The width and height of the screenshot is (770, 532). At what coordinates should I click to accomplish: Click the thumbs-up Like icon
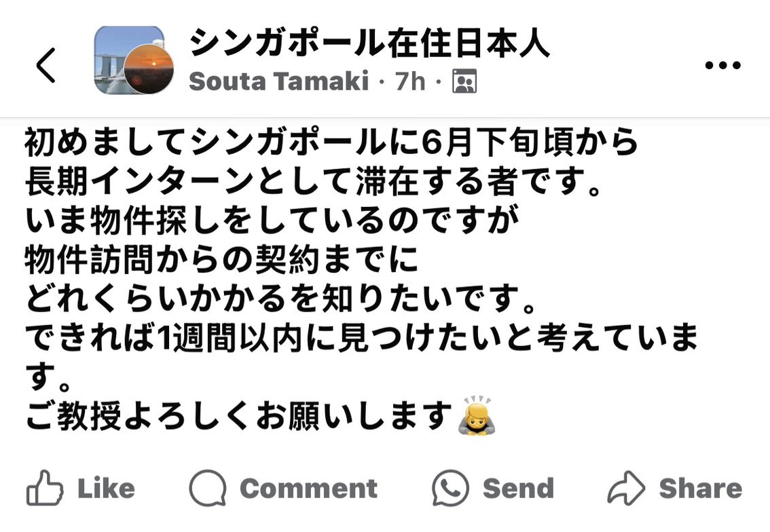click(44, 489)
